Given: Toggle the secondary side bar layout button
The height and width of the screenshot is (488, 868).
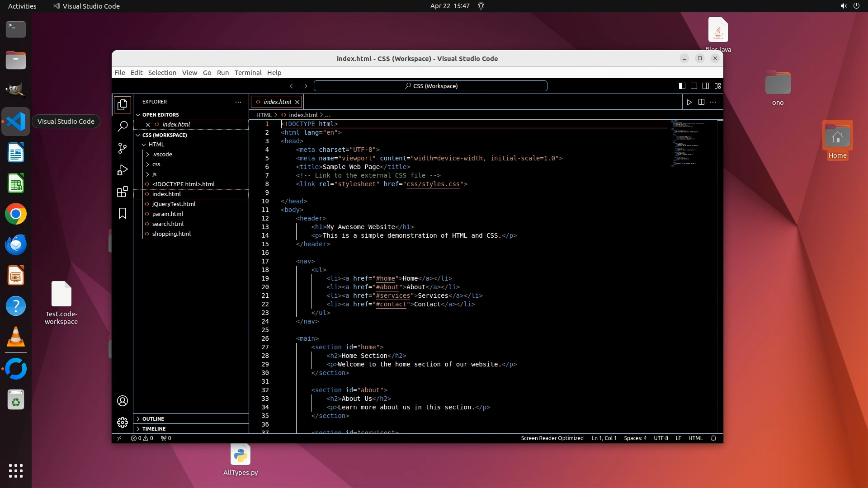Looking at the screenshot, I should (706, 86).
